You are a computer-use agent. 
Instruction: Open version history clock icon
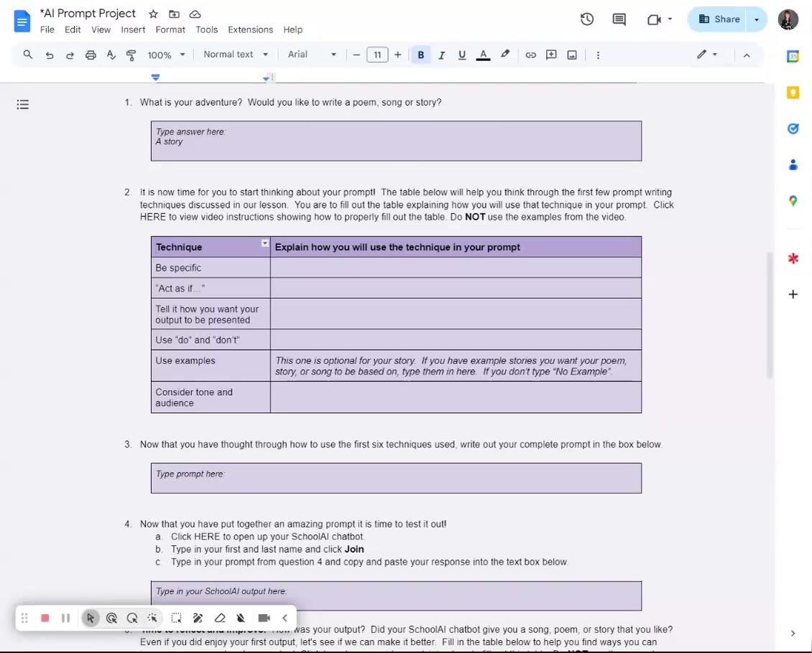tap(587, 19)
